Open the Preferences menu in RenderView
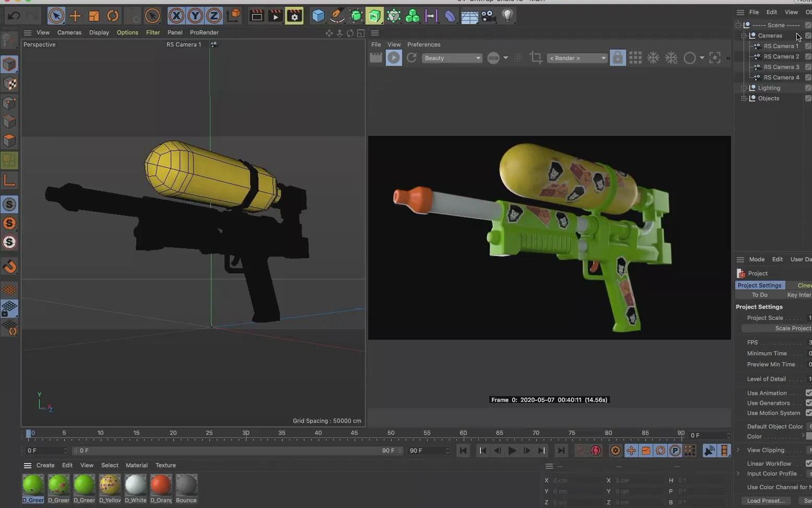This screenshot has width=812, height=508. point(423,44)
